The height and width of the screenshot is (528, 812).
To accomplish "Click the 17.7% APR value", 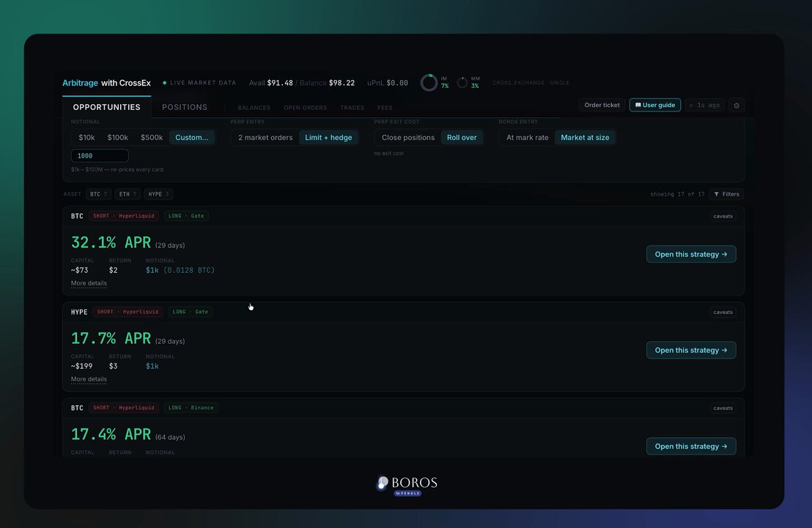I will [111, 338].
